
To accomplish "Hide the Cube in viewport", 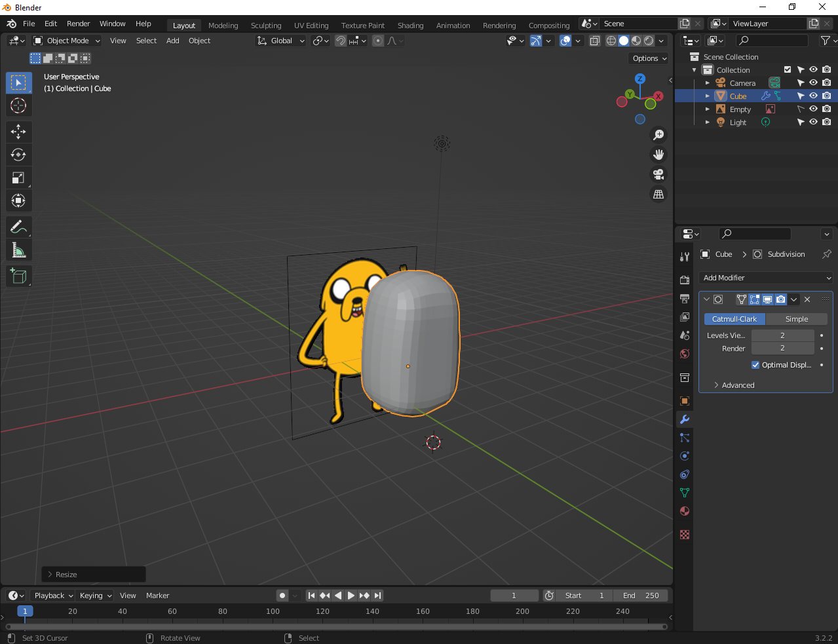I will [x=813, y=96].
